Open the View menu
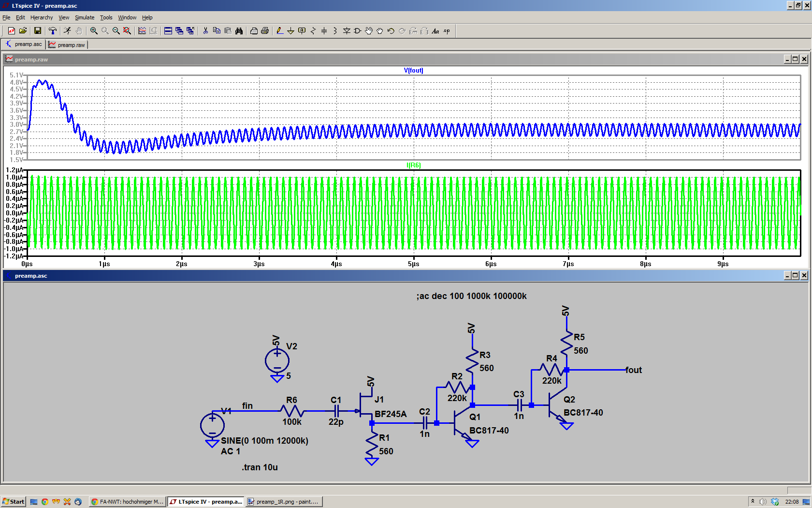Image resolution: width=812 pixels, height=508 pixels. tap(64, 17)
